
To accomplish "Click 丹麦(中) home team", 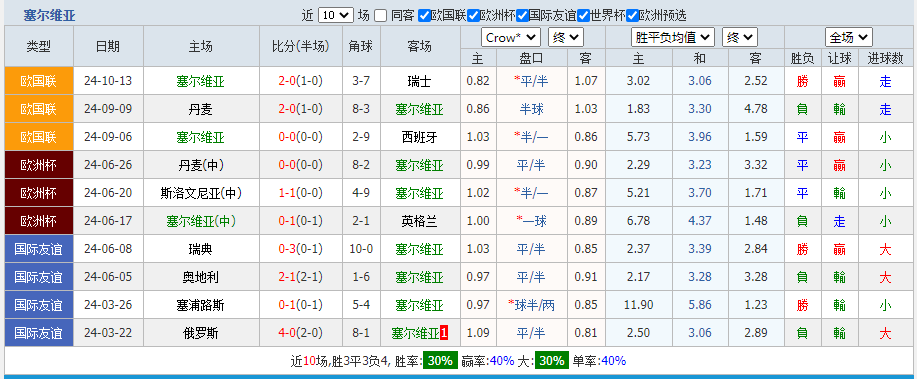I will click(201, 166).
